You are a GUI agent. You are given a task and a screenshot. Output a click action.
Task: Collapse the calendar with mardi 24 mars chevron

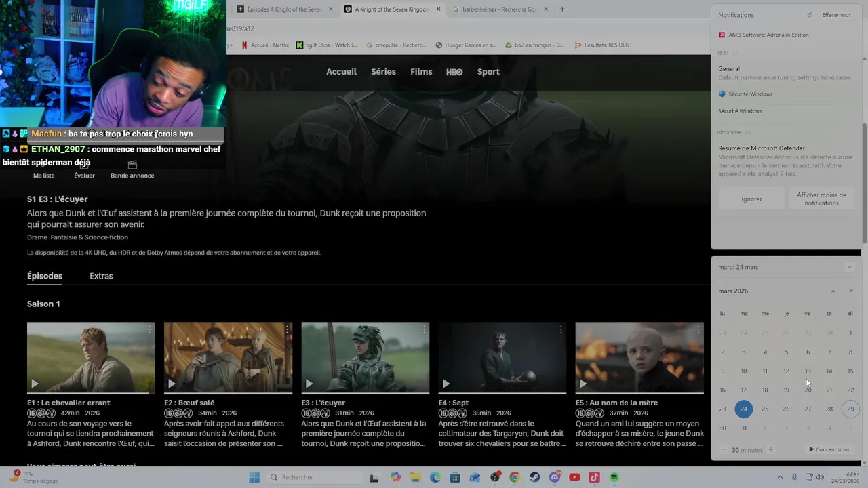[849, 267]
